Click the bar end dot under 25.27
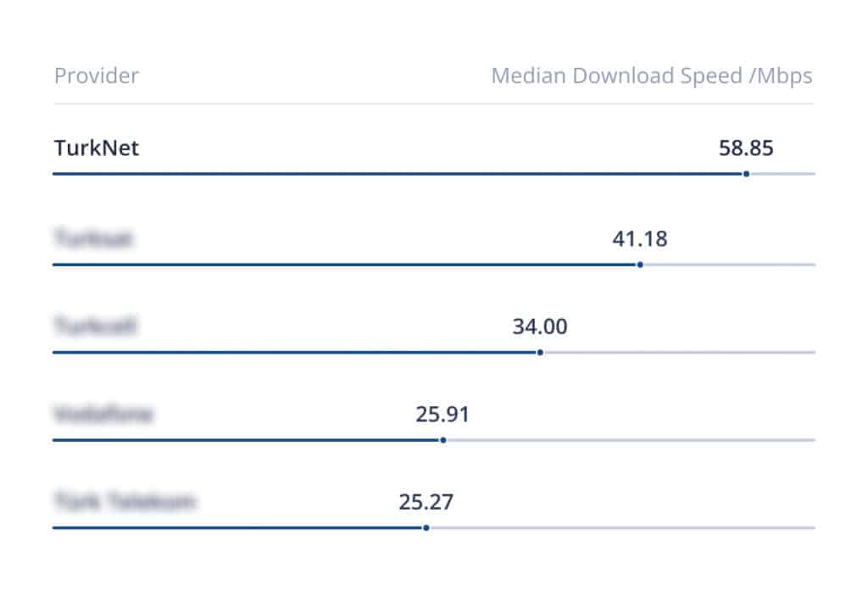This screenshot has width=868, height=591. pyautogui.click(x=426, y=527)
